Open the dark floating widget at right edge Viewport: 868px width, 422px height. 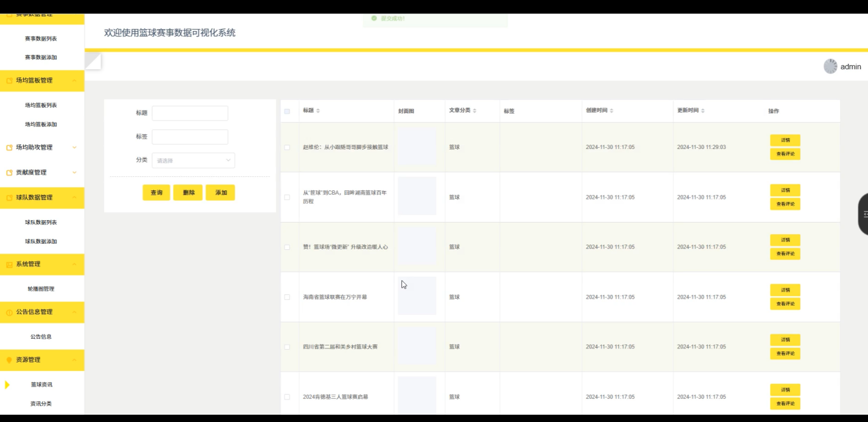coord(863,214)
